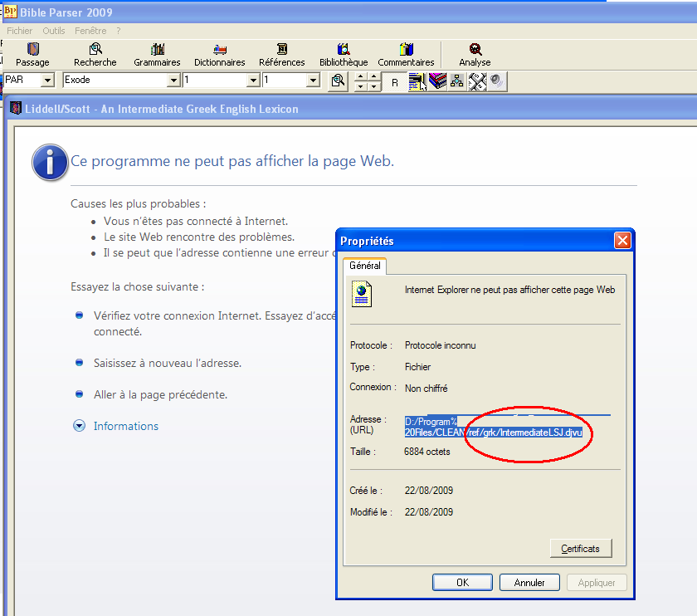The height and width of the screenshot is (616, 697).
Task: Click the '6884 octets' size value
Action: (427, 452)
